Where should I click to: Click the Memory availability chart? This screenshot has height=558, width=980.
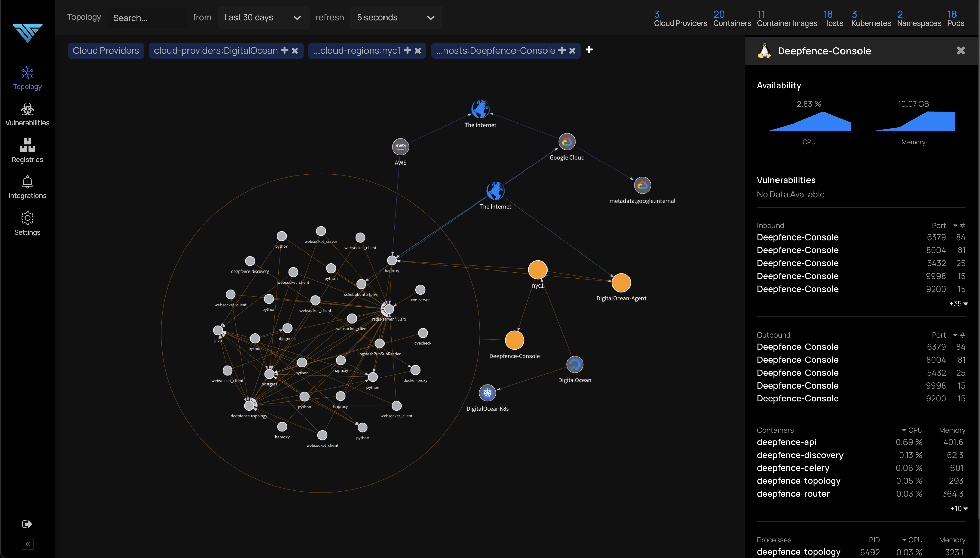click(x=913, y=121)
